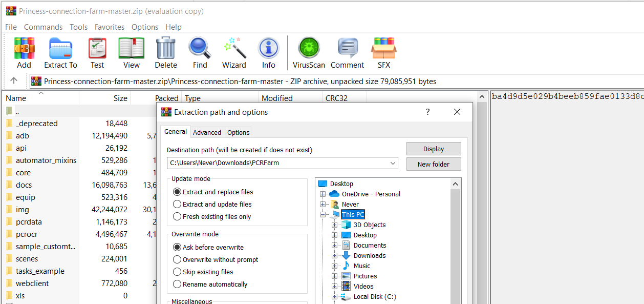Click the Never user icon in tree
Viewport: 644px width, 304px height.
tap(334, 204)
